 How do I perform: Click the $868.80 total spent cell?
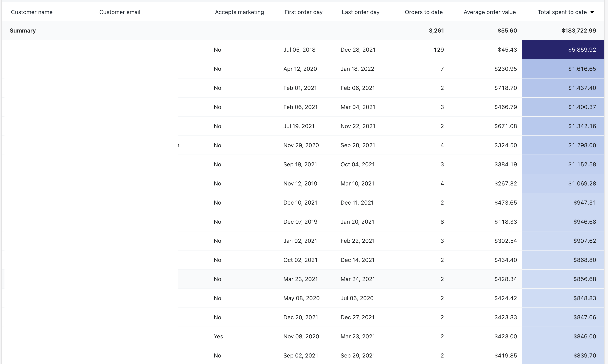pyautogui.click(x=563, y=260)
